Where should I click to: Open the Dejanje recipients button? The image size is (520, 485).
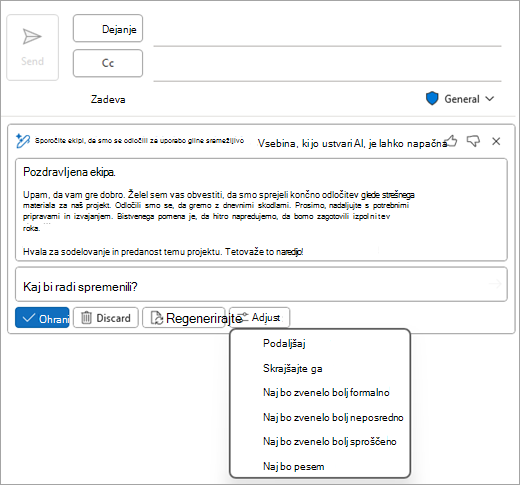tap(108, 28)
